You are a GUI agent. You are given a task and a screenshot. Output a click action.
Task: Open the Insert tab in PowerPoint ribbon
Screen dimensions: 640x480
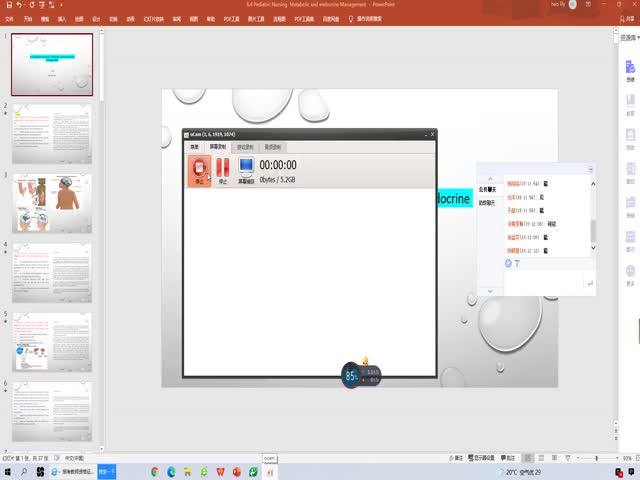[62, 18]
